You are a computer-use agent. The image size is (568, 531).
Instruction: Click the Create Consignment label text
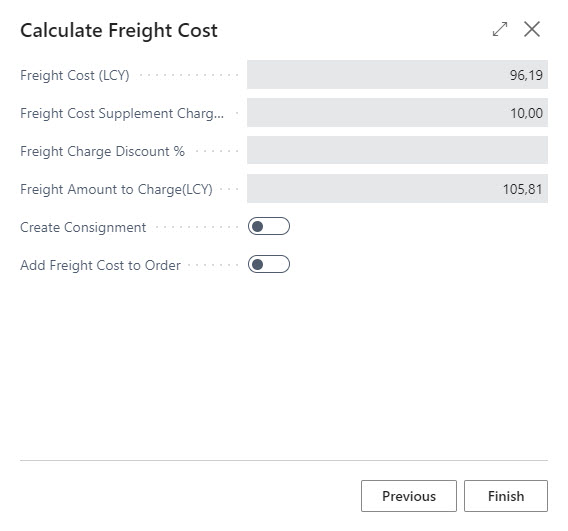(83, 227)
